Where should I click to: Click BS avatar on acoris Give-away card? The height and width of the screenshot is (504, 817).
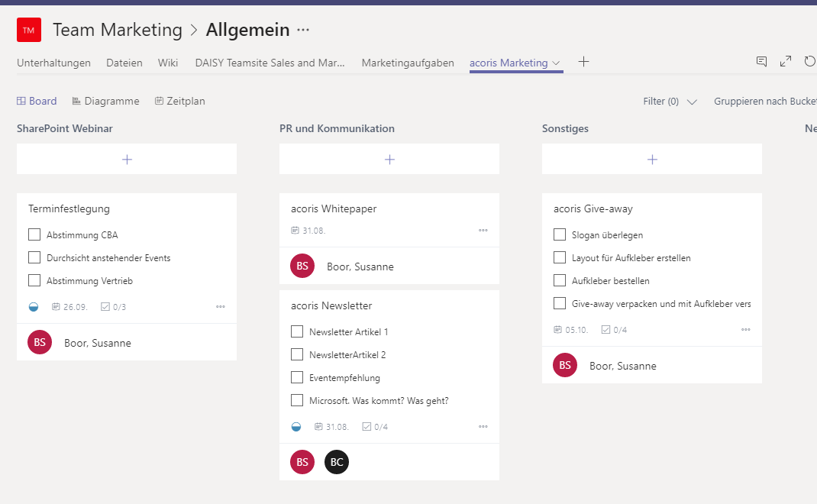[x=565, y=365]
